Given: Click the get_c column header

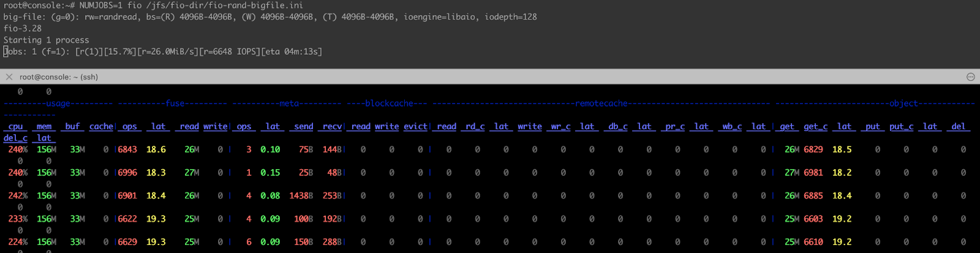Looking at the screenshot, I should pyautogui.click(x=815, y=126).
